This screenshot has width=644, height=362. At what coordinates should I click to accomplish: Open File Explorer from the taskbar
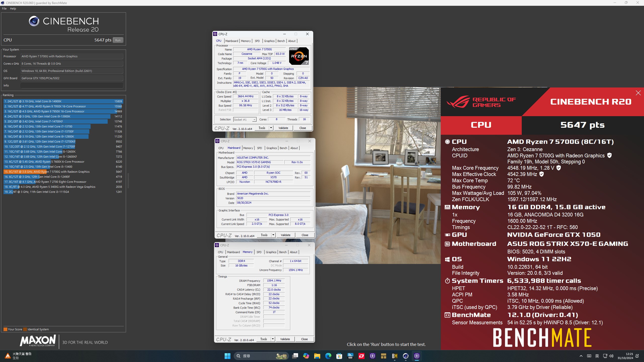pos(317,356)
